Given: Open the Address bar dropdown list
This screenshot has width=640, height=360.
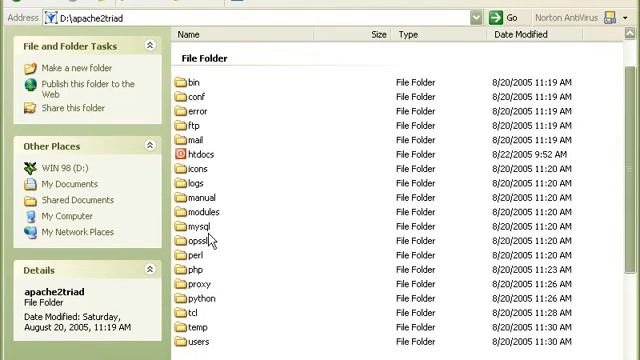Looking at the screenshot, I should [476, 18].
